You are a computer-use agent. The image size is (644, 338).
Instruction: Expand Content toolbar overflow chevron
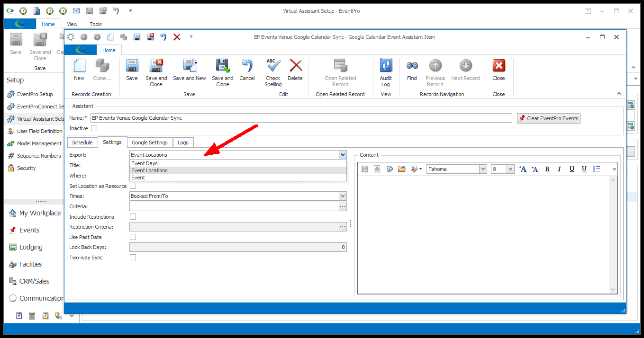[614, 169]
